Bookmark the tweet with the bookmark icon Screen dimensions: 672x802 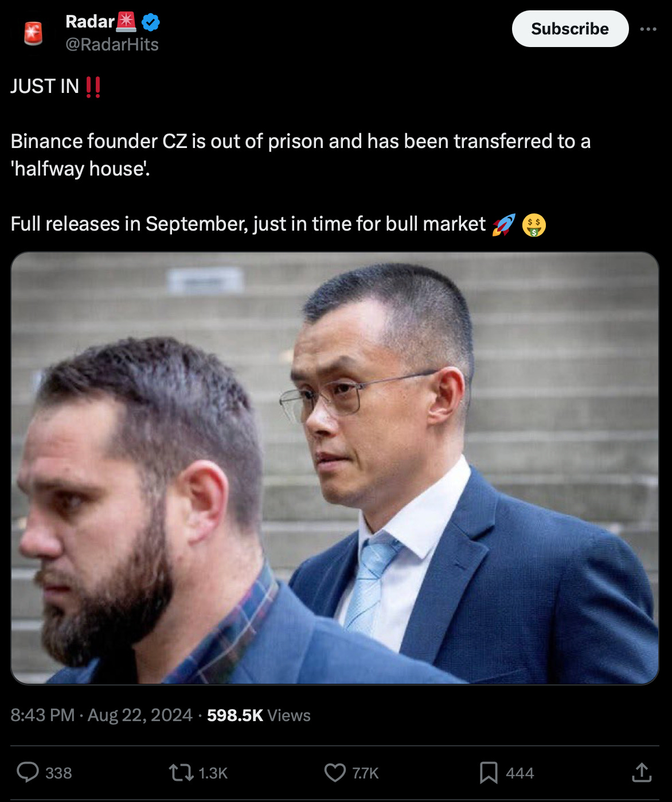point(489,773)
